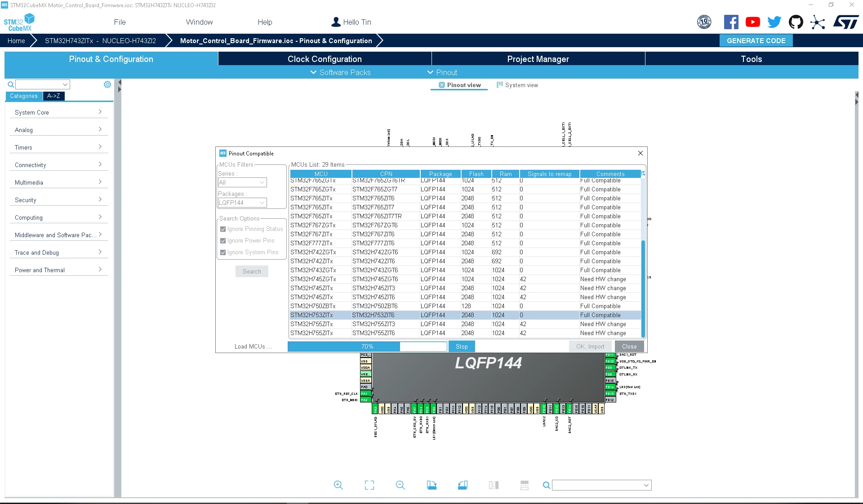Image resolution: width=863 pixels, height=504 pixels.
Task: Open the Packages LQFP144 dropdown
Action: point(242,203)
